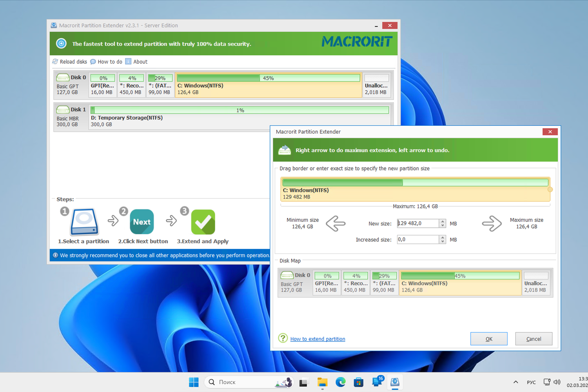Select Unallocated 2,018 MB space in main window

click(376, 85)
